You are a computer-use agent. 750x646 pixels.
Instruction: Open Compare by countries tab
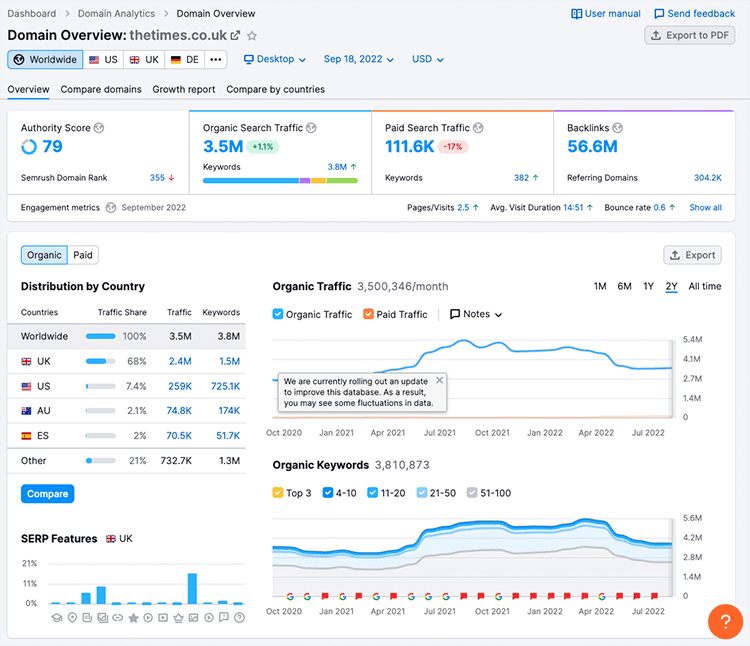click(276, 89)
